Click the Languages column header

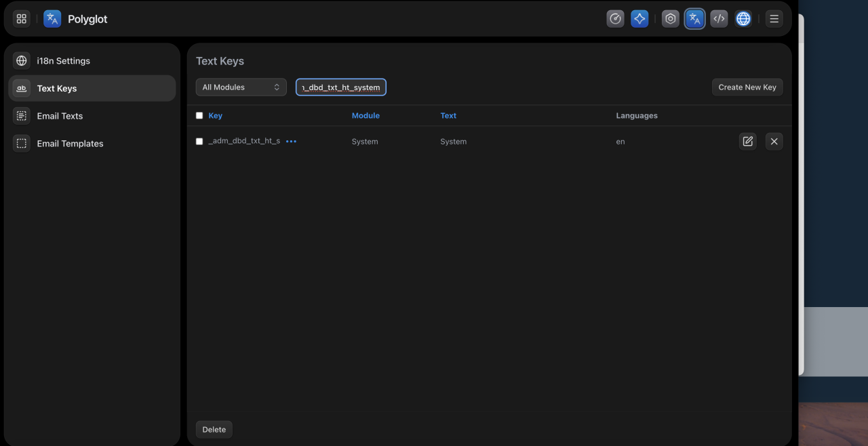[x=637, y=116]
